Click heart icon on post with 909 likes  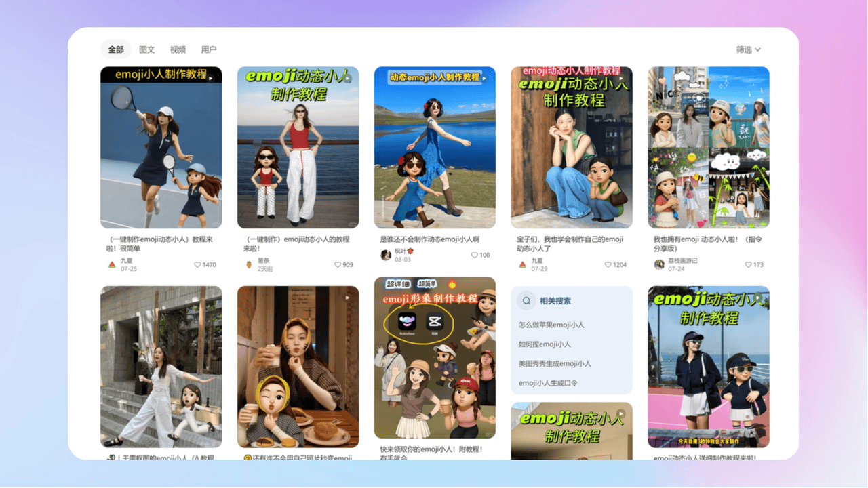338,265
